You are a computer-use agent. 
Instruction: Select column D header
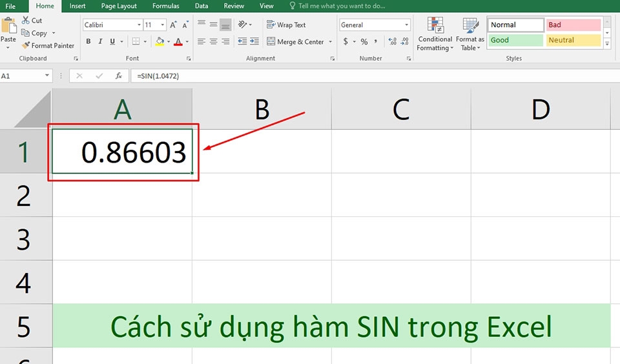pyautogui.click(x=541, y=110)
